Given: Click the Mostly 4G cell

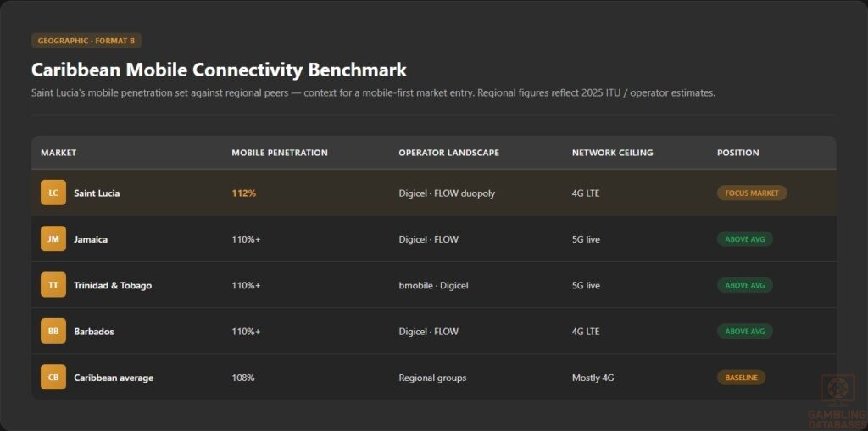Looking at the screenshot, I should pos(593,378).
